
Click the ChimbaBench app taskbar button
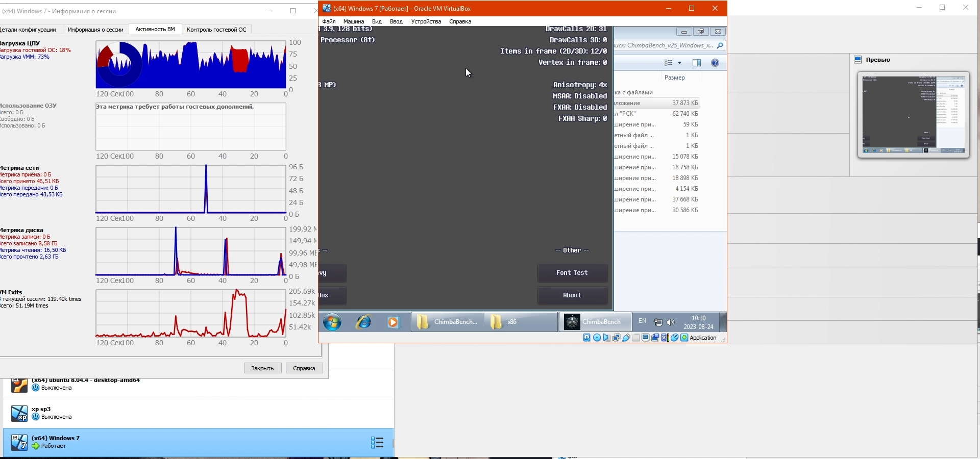click(595, 322)
